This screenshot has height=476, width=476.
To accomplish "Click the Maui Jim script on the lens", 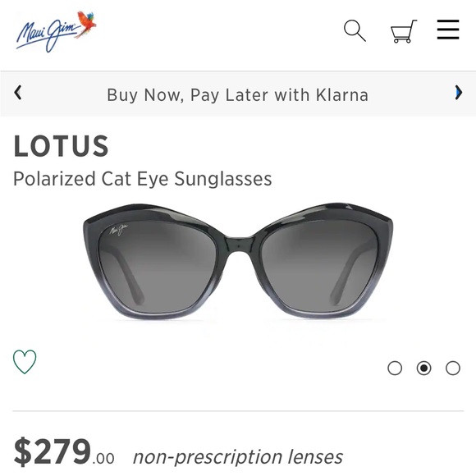I will pyautogui.click(x=118, y=230).
